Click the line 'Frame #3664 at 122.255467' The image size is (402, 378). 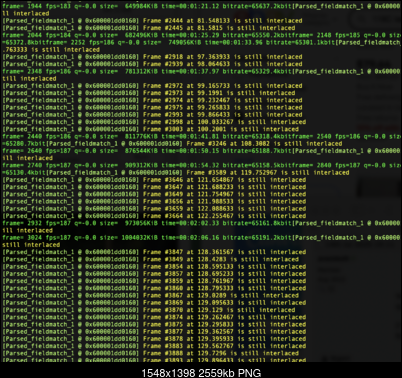154,216
